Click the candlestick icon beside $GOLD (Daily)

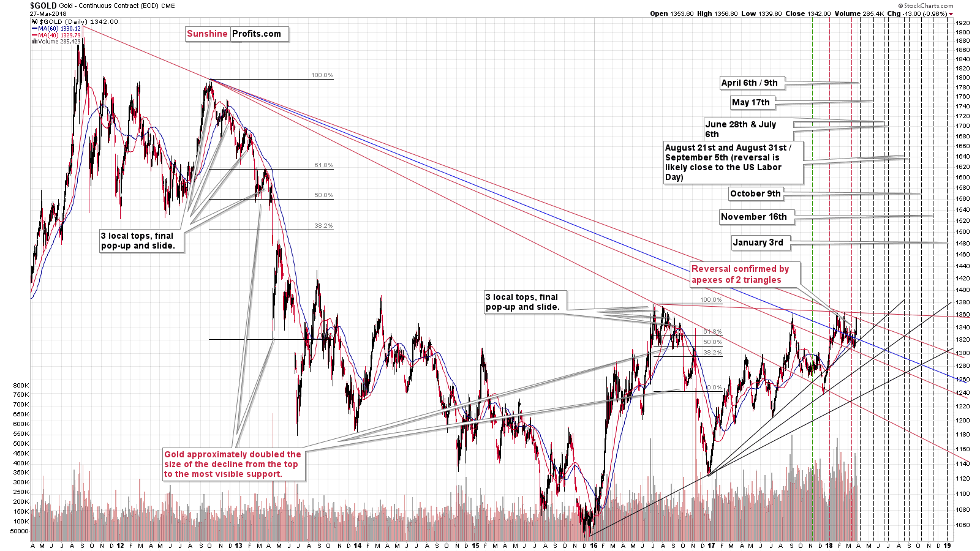pyautogui.click(x=34, y=22)
